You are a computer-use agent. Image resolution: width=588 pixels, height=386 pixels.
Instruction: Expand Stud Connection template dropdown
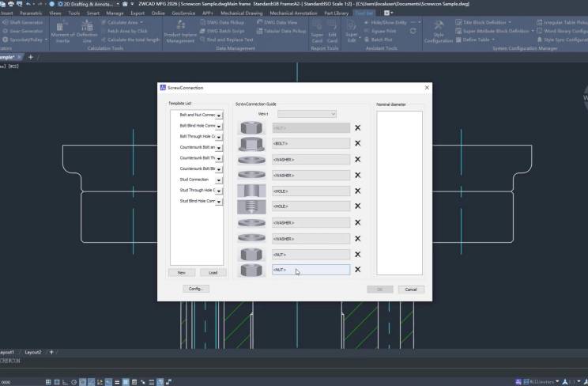click(219, 180)
